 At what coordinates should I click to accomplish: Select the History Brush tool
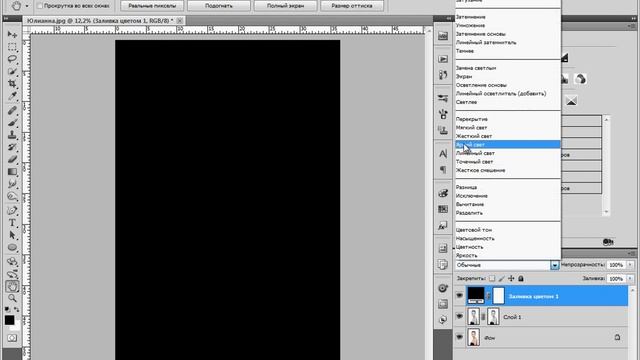(12, 147)
